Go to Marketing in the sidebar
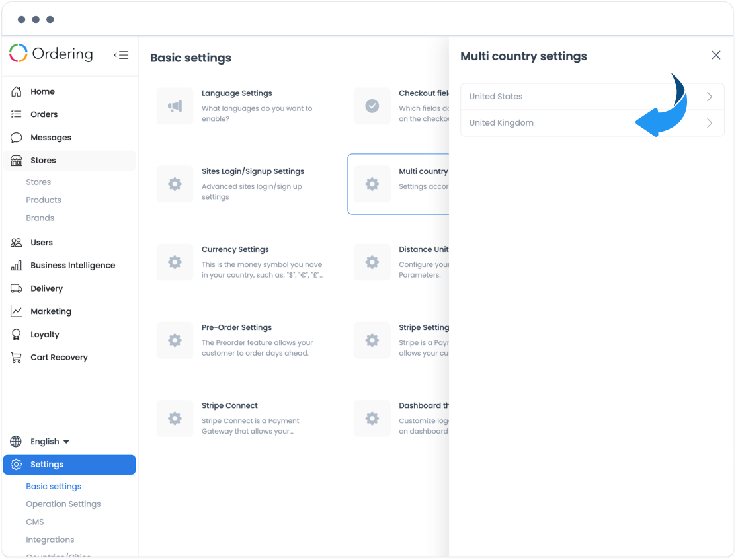 (x=69, y=311)
